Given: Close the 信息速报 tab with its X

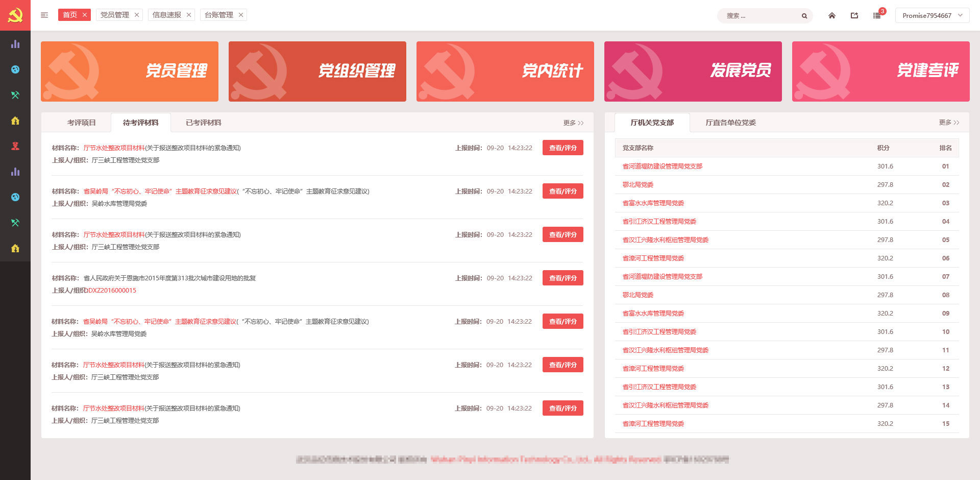Looking at the screenshot, I should pyautogui.click(x=189, y=15).
